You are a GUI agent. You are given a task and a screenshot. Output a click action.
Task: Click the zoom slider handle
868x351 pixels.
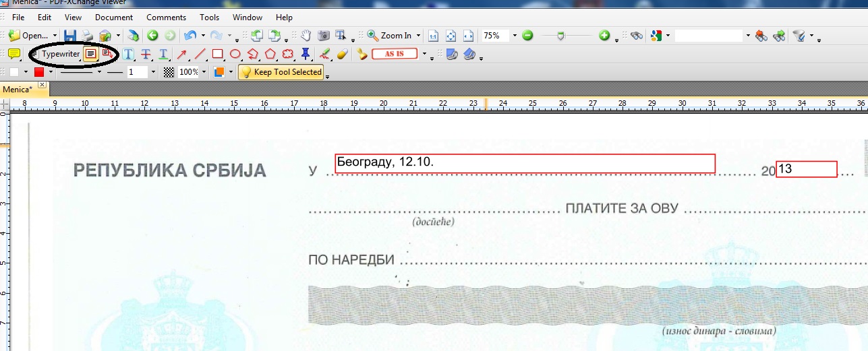[x=560, y=36]
